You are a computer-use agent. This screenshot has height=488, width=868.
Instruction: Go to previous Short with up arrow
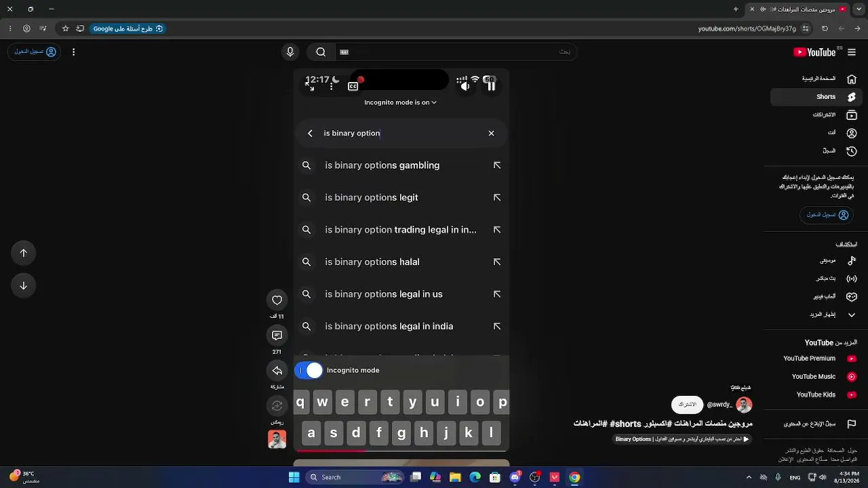[x=24, y=253]
